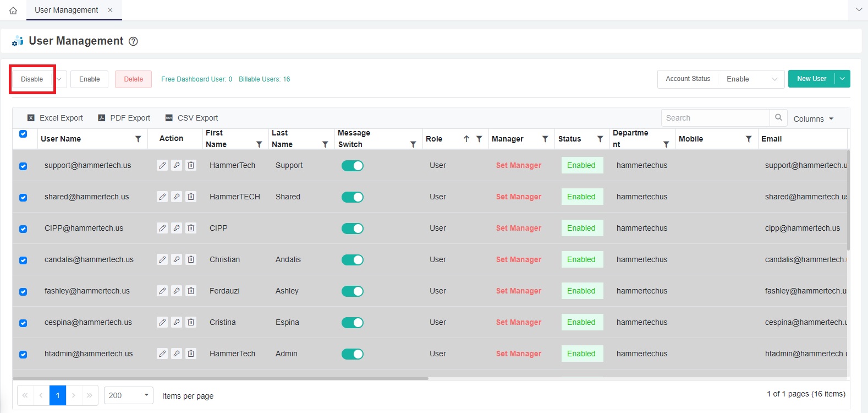
Task: Open the User Name column filter
Action: (138, 139)
